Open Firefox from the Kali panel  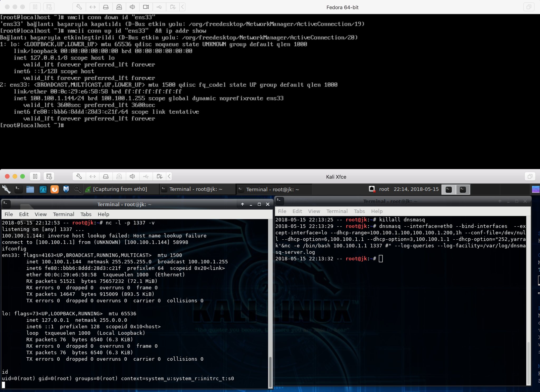[x=55, y=189]
